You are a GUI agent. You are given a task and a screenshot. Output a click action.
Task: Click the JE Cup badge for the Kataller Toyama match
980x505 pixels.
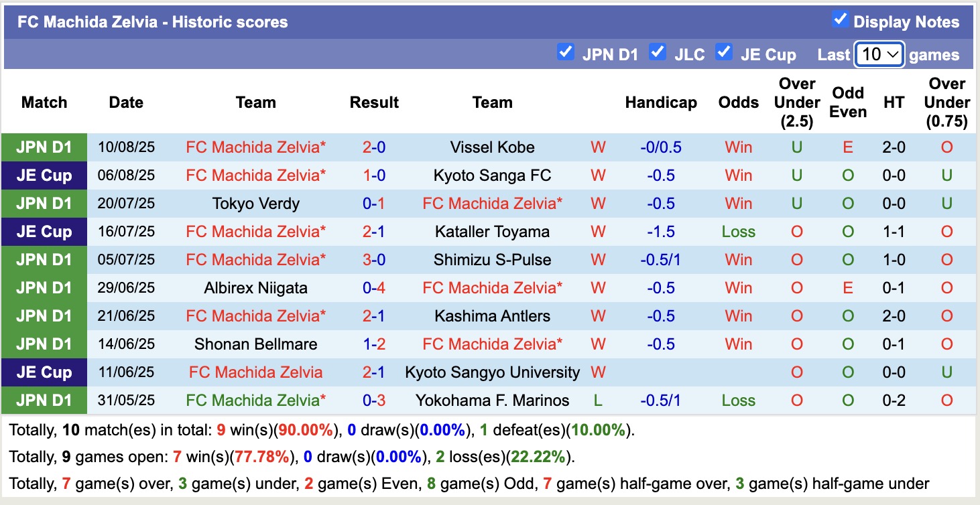(44, 231)
